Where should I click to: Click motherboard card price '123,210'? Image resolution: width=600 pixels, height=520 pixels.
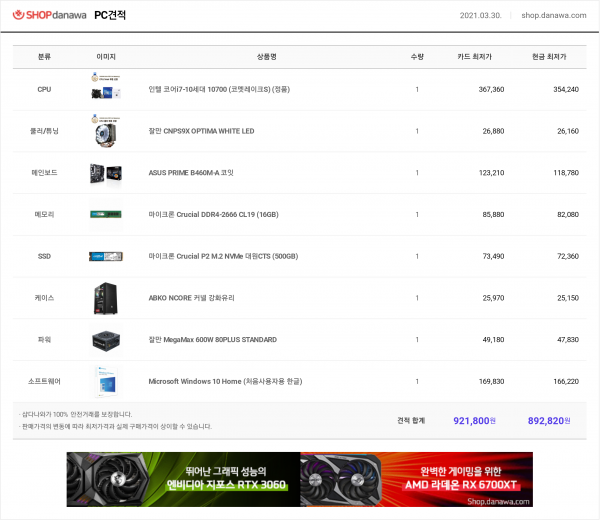[491, 173]
